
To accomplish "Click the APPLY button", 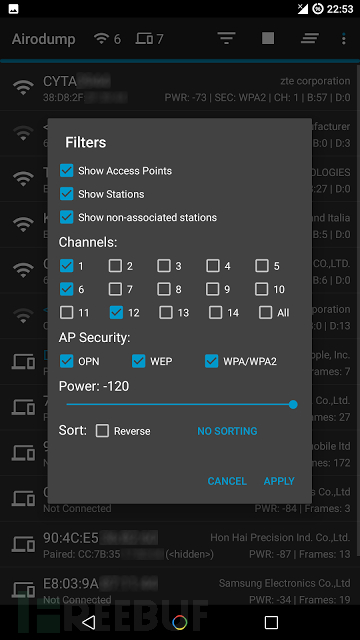I will [279, 481].
